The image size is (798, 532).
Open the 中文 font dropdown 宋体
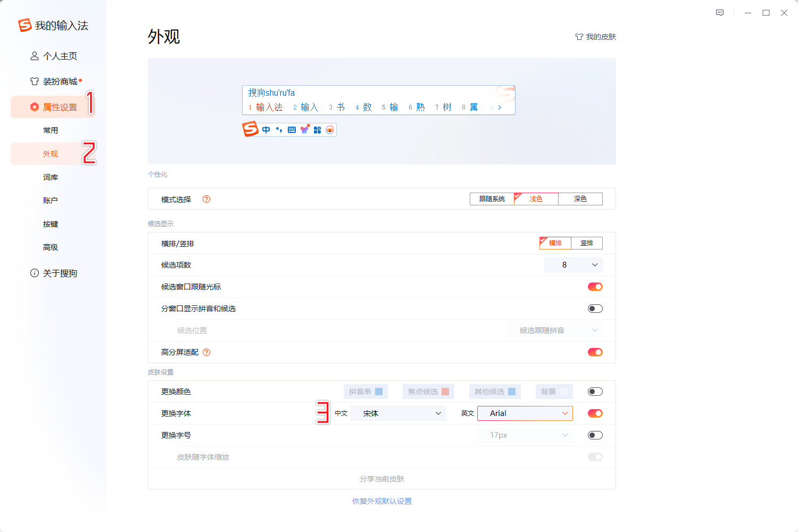tap(398, 413)
